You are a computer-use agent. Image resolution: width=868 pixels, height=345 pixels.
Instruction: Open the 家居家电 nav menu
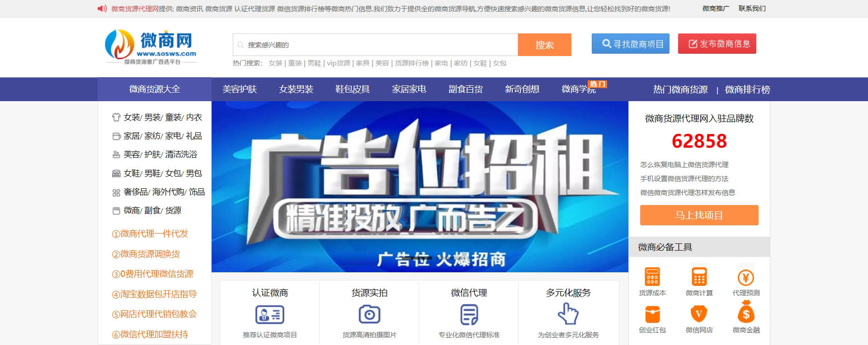[409, 89]
